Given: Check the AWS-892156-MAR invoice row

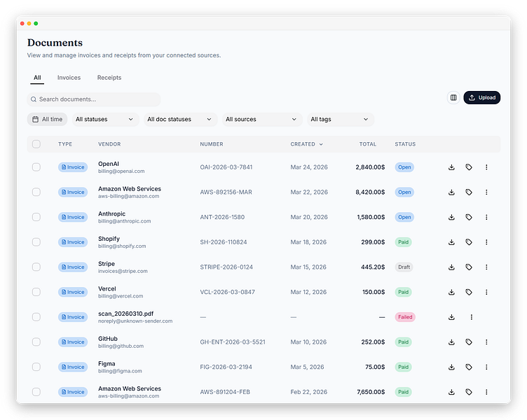Looking at the screenshot, I should (x=36, y=192).
